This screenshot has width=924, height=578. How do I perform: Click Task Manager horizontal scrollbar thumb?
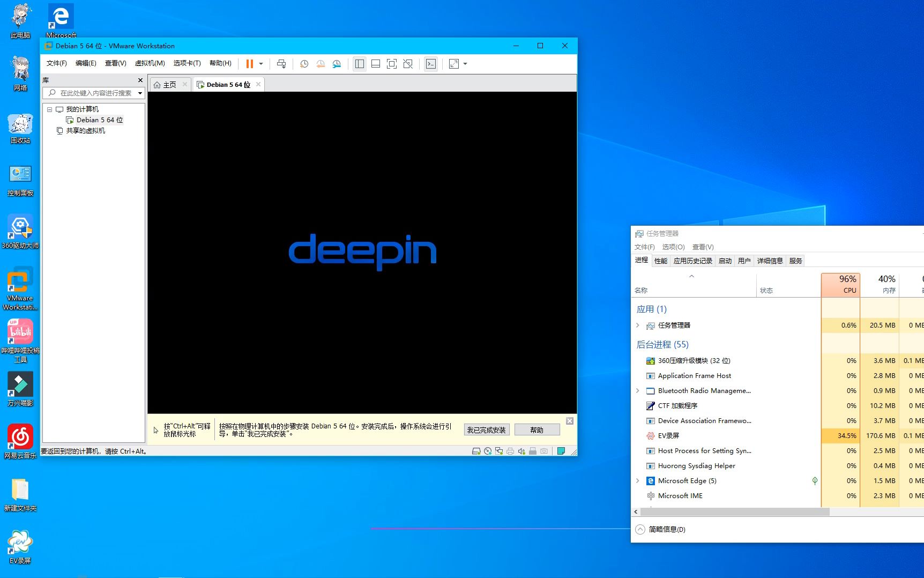click(x=735, y=512)
